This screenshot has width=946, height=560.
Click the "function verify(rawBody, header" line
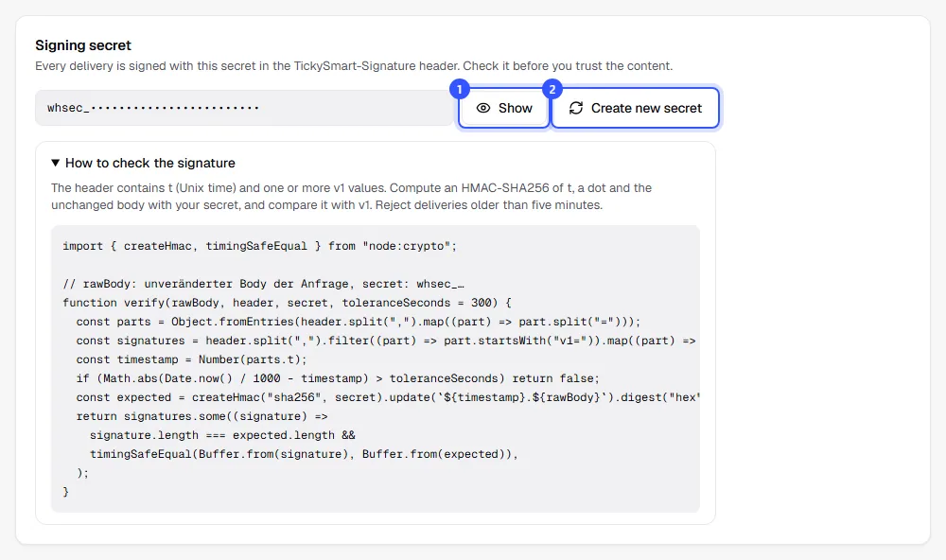click(x=288, y=303)
